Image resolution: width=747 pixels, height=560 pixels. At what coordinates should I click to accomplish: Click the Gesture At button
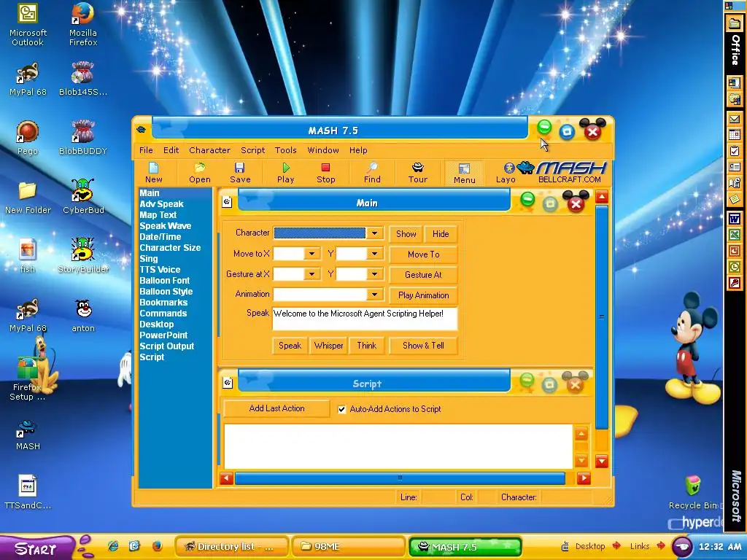424,275
